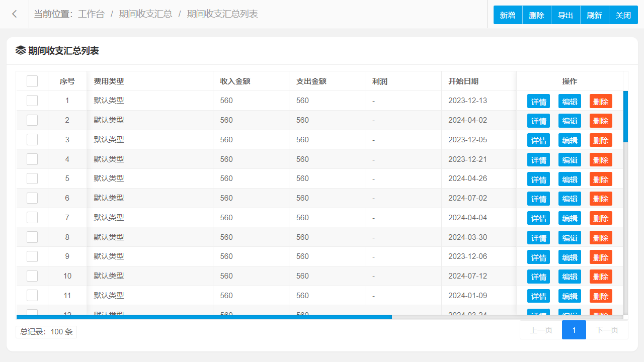Click the stacked layers icon beside the list title
The height and width of the screenshot is (362, 644).
point(21,50)
